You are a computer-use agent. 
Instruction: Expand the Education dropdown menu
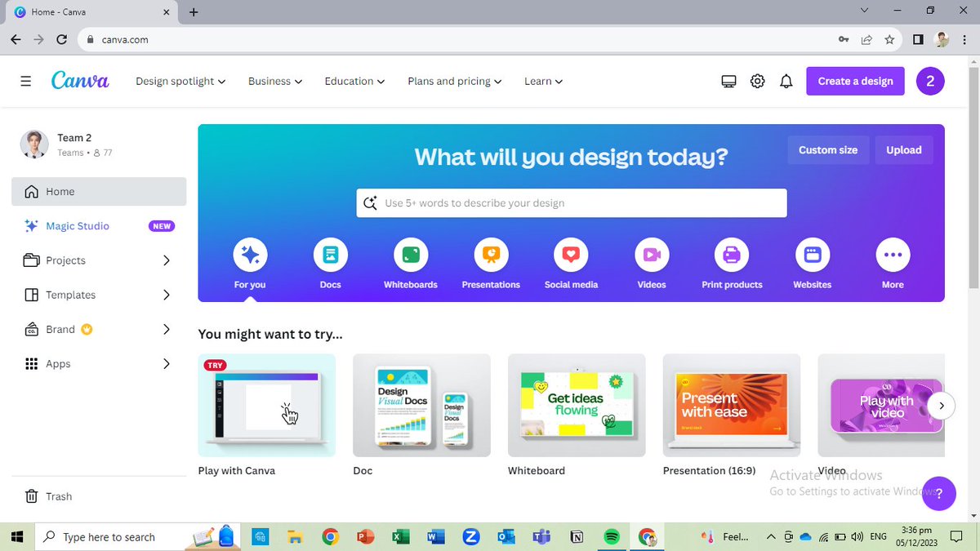[354, 81]
